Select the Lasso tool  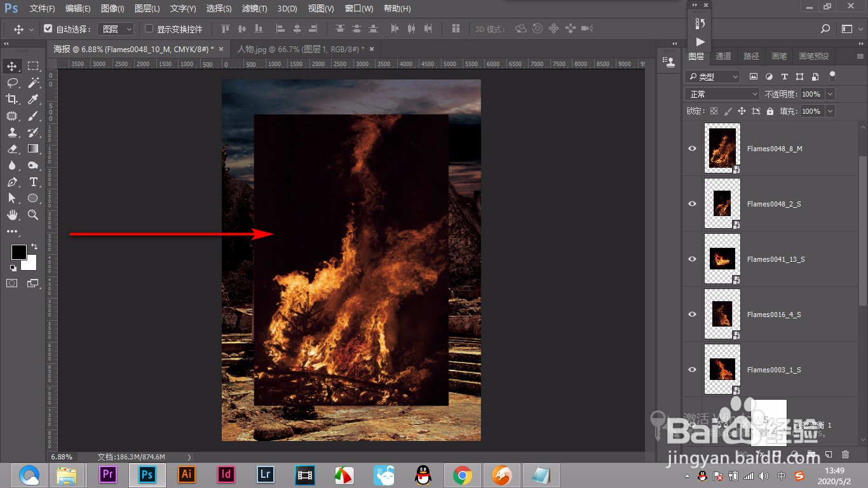pyautogui.click(x=12, y=83)
